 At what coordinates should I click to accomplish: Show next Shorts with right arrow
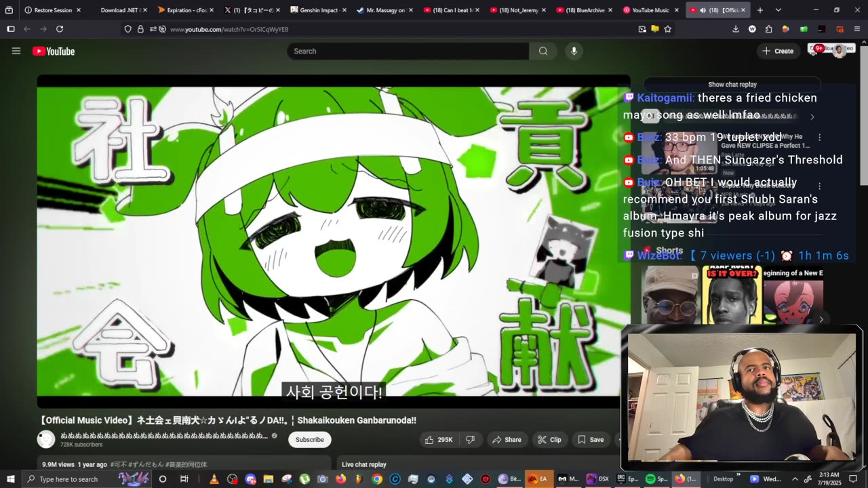coord(821,319)
